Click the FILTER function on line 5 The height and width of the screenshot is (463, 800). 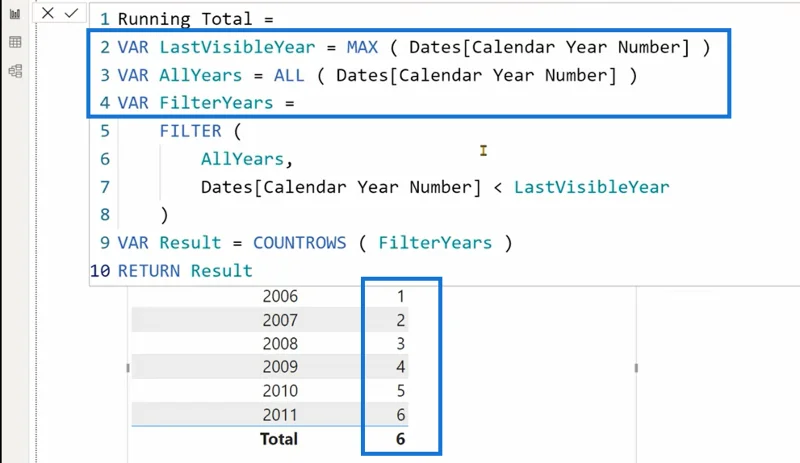(190, 131)
